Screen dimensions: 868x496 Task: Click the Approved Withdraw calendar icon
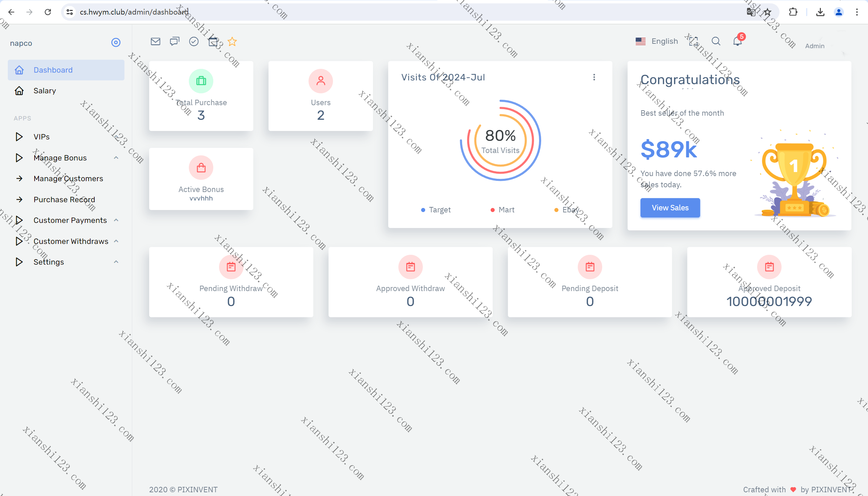pyautogui.click(x=410, y=267)
